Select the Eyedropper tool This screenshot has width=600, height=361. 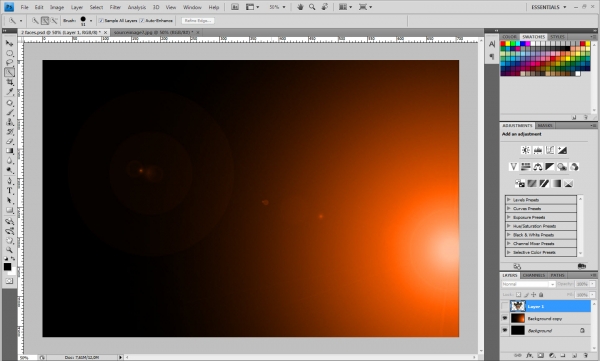10,92
